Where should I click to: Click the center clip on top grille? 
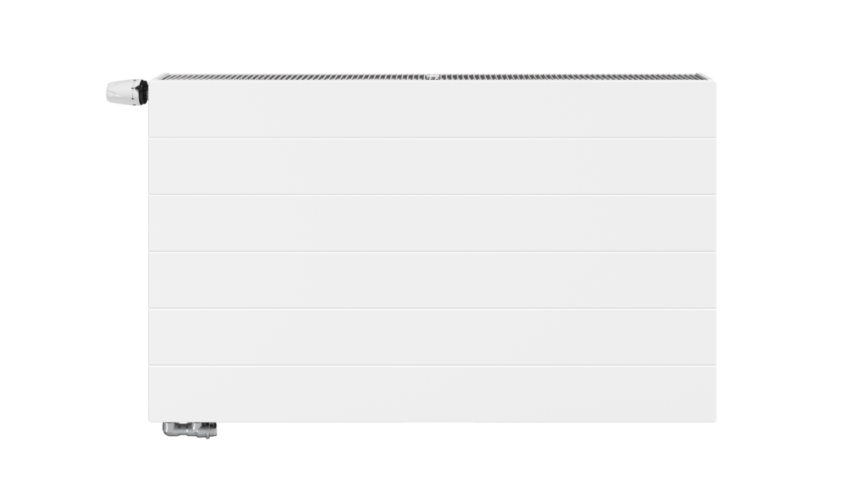[x=432, y=77]
